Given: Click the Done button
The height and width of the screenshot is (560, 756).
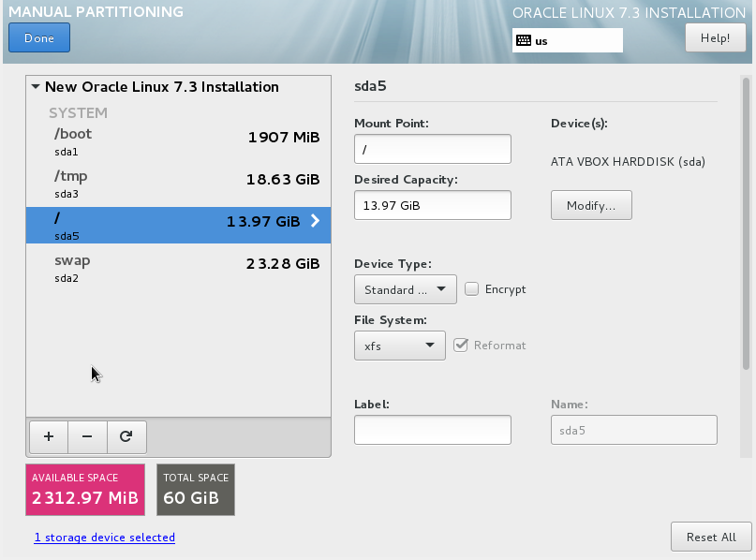Looking at the screenshot, I should point(39,37).
